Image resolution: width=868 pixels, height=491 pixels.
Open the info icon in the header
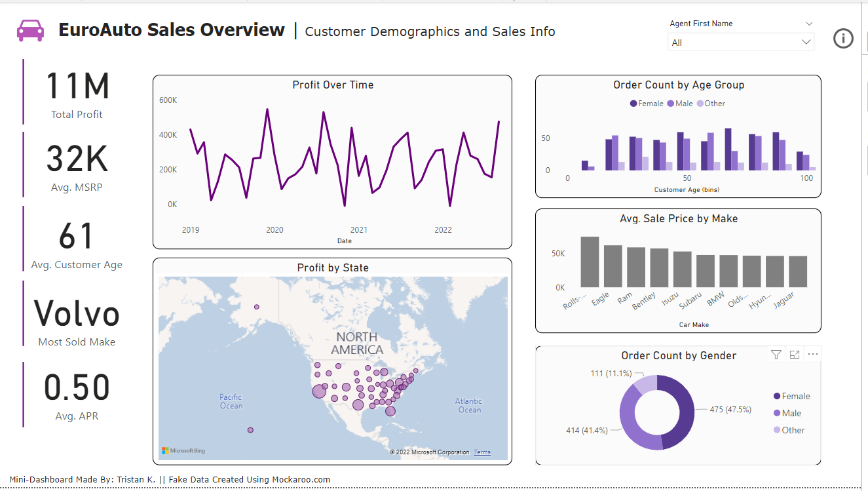pyautogui.click(x=843, y=39)
